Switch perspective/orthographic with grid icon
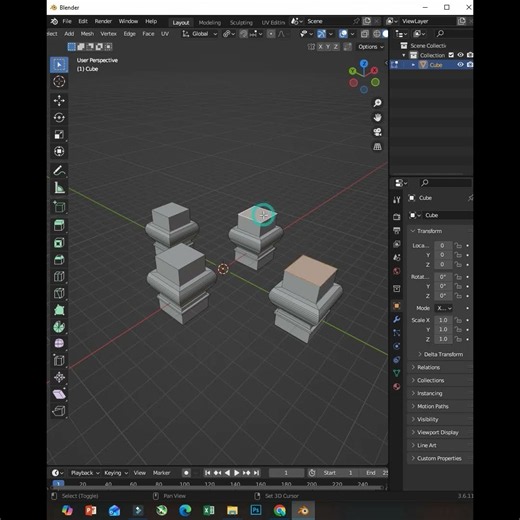 (x=377, y=147)
